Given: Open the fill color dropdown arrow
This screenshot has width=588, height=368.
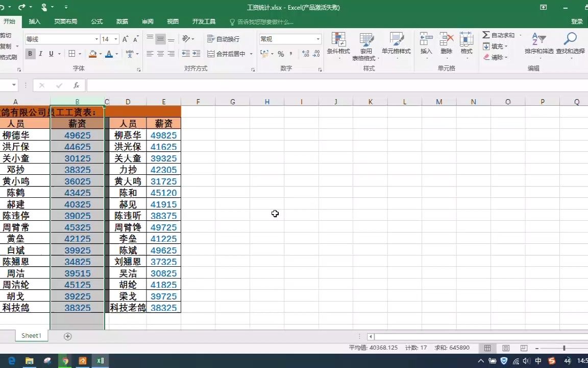Looking at the screenshot, I should tap(100, 54).
